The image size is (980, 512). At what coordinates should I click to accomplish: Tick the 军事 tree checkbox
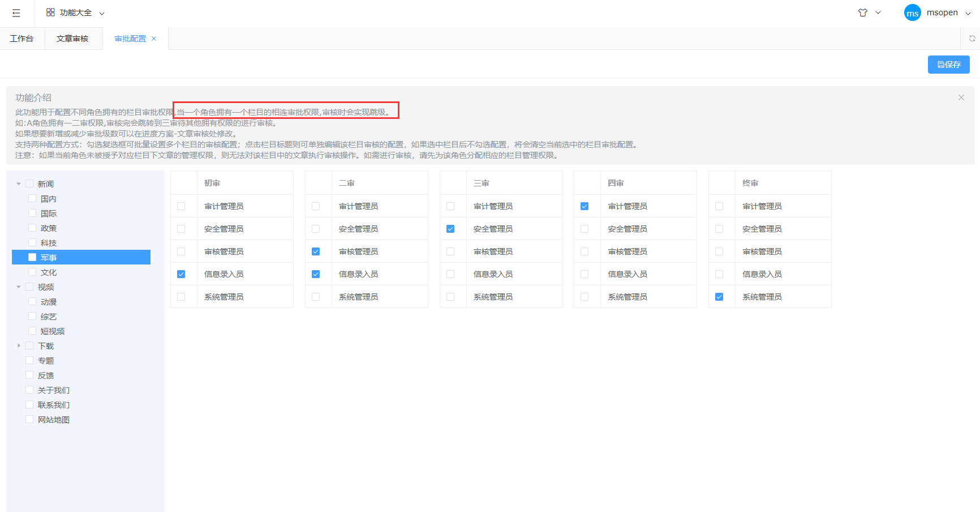point(32,257)
